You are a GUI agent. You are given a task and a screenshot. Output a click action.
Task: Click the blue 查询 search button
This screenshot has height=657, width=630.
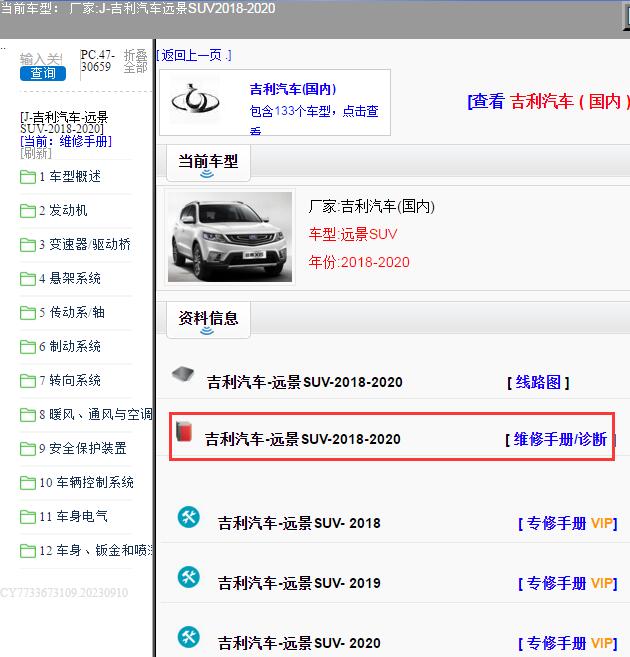[43, 73]
